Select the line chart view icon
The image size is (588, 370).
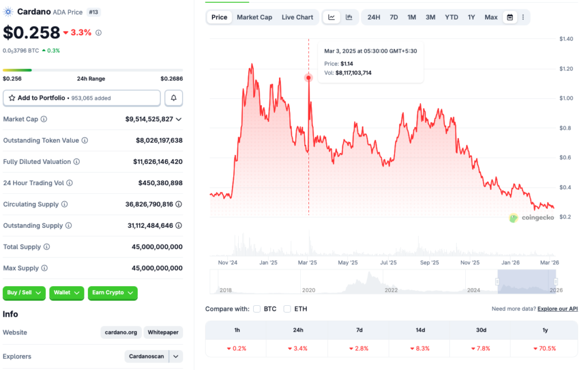coord(331,17)
